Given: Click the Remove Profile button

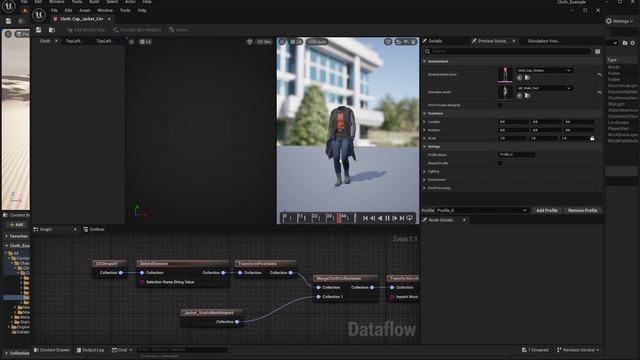Looking at the screenshot, I should 582,211.
